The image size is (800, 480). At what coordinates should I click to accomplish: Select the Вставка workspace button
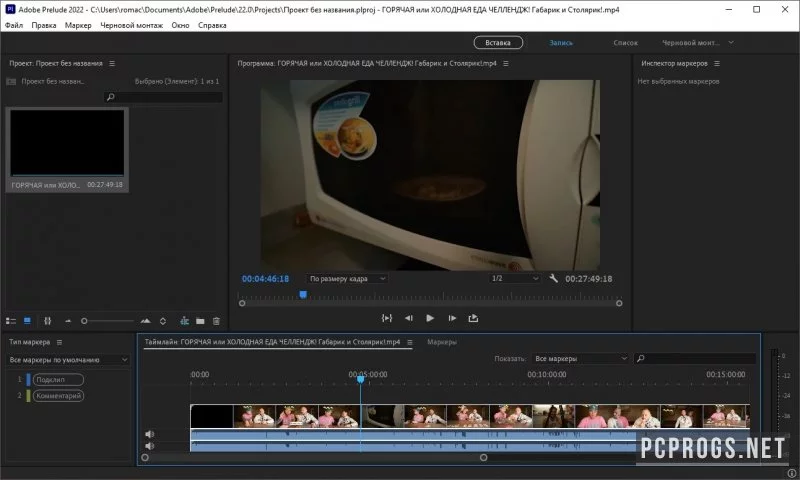(x=498, y=43)
